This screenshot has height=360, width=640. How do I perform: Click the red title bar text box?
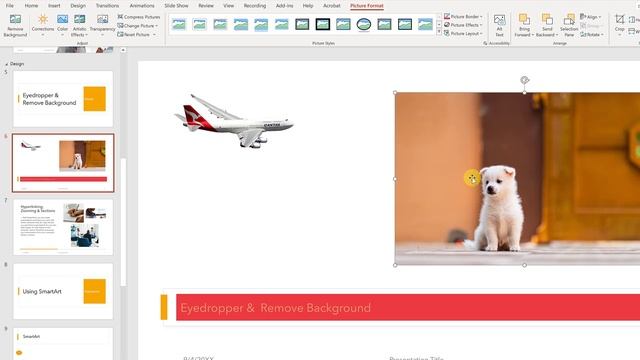click(x=408, y=307)
